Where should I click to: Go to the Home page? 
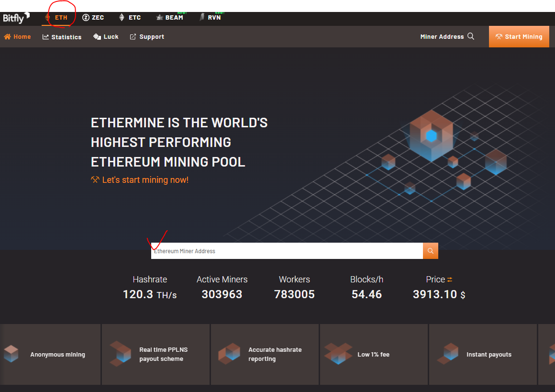click(x=17, y=37)
